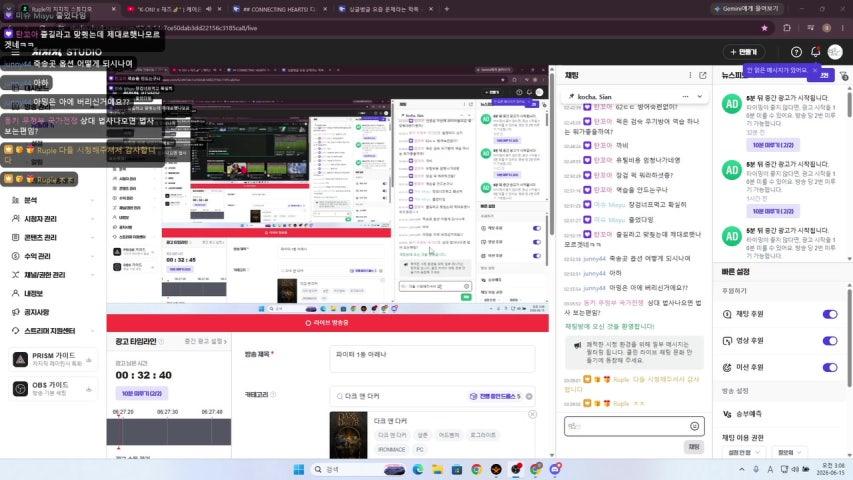Image resolution: width=853 pixels, height=480 pixels.
Task: Click the quick settings scrollbar
Action: tap(849, 337)
